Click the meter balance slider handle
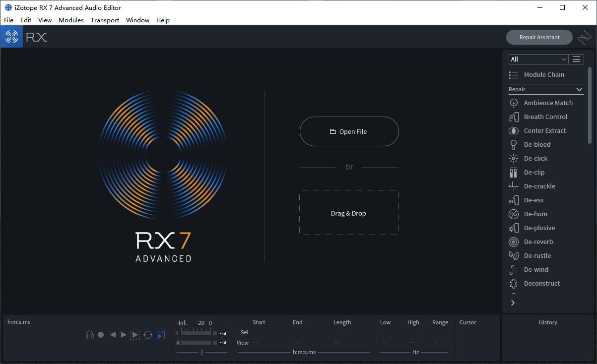The height and width of the screenshot is (364, 597). pyautogui.click(x=201, y=352)
